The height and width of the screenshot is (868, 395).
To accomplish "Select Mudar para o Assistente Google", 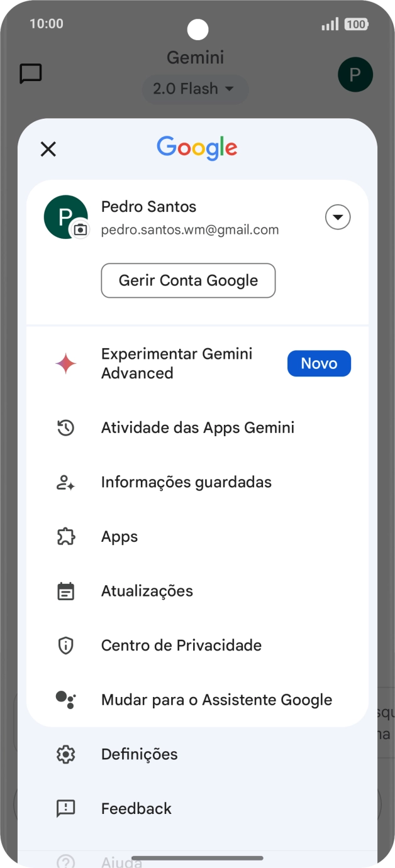I will 216,700.
